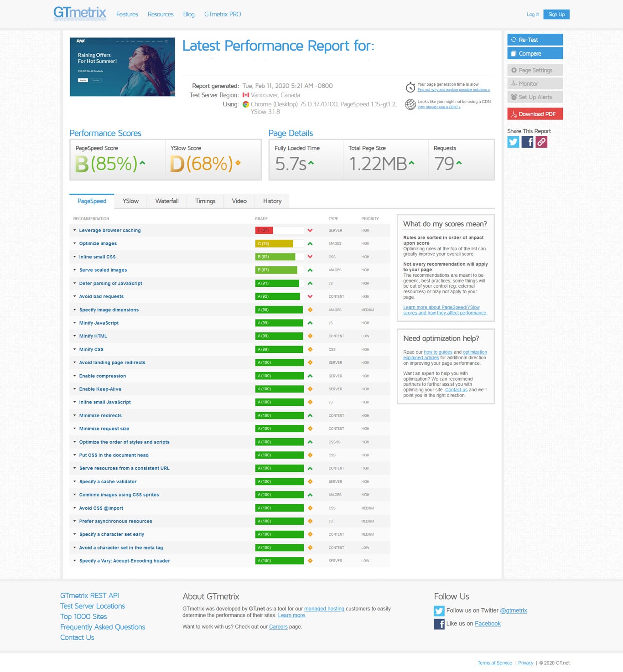
Task: Click red down arrow for Avoid bad requests
Action: coord(310,296)
